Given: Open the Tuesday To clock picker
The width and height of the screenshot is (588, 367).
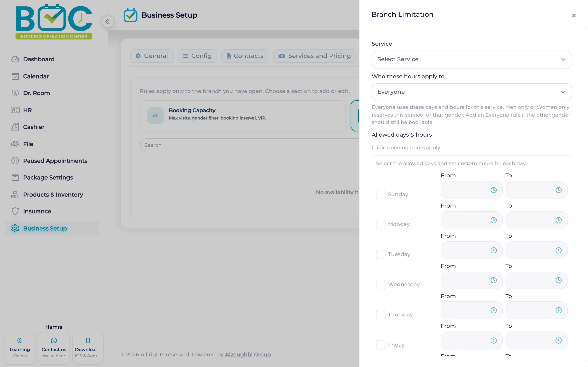Looking at the screenshot, I should pyautogui.click(x=559, y=250).
